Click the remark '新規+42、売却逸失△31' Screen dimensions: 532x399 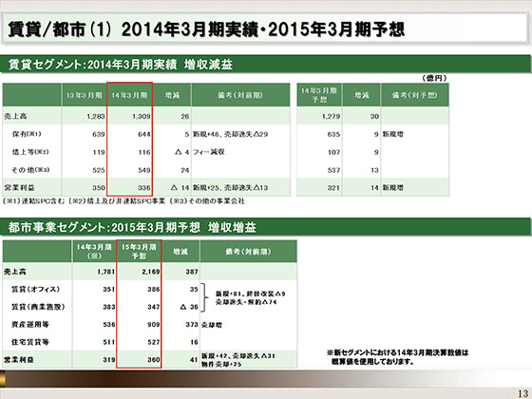pos(238,356)
